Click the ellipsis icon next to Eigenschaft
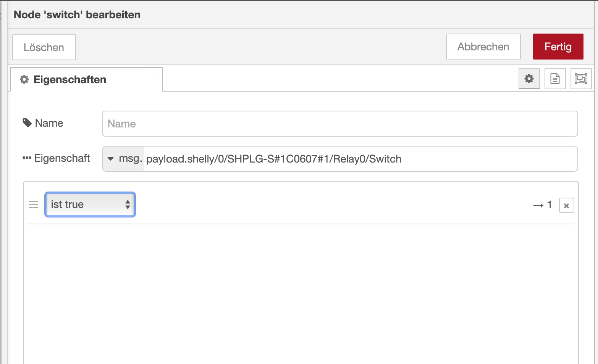The height and width of the screenshot is (364, 598). coord(27,158)
